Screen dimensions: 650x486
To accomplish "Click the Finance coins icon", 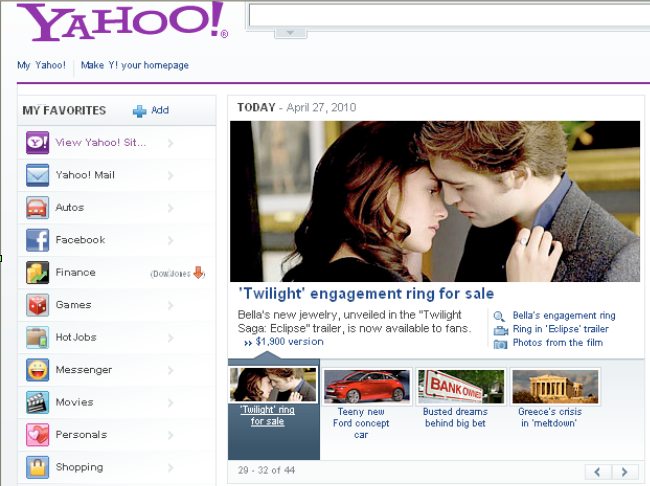I will point(37,272).
